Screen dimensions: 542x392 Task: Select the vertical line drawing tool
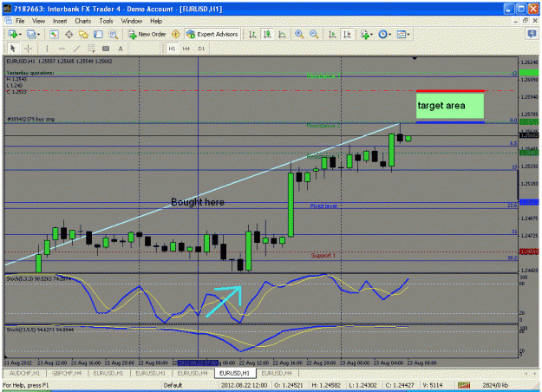pyautogui.click(x=47, y=49)
